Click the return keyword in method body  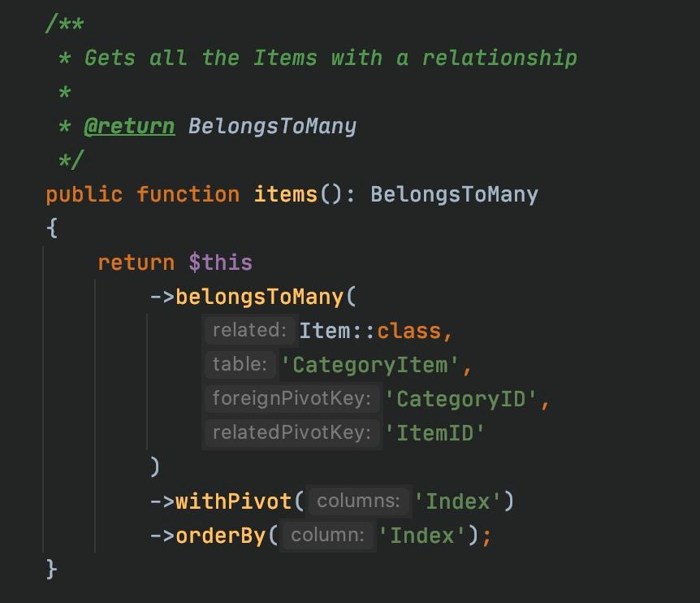136,262
